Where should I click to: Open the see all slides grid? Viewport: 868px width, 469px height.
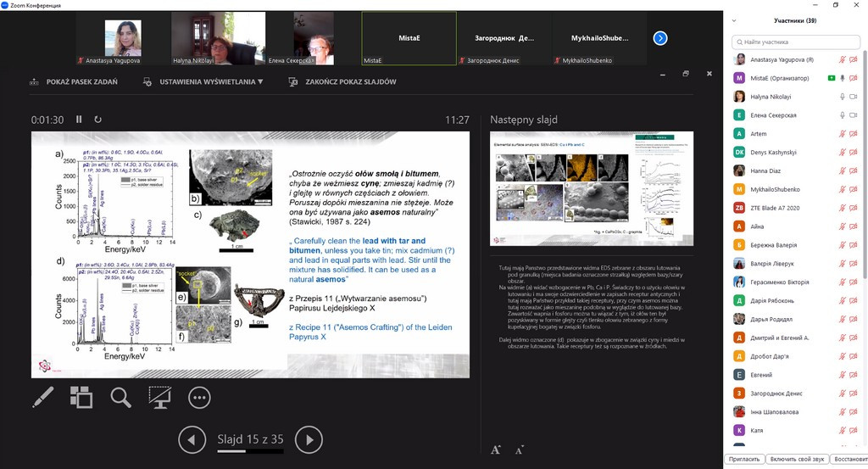[x=81, y=397]
